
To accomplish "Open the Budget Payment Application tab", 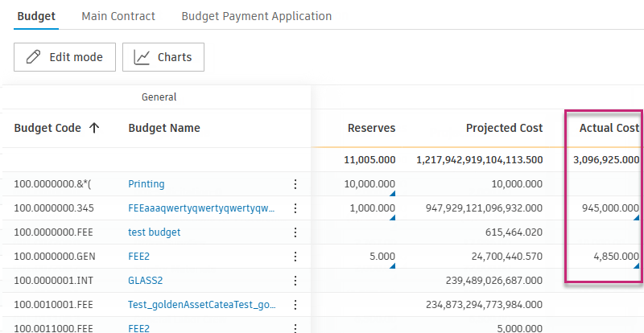I will click(256, 16).
